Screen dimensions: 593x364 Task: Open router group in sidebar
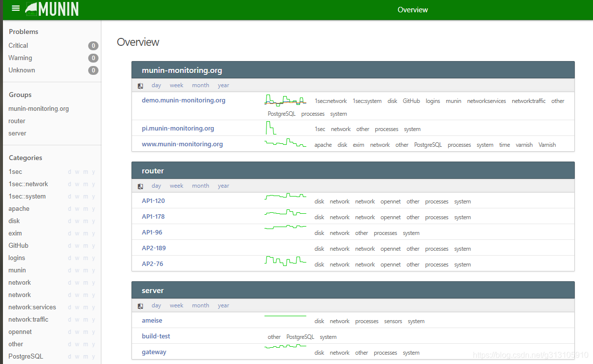coord(17,121)
